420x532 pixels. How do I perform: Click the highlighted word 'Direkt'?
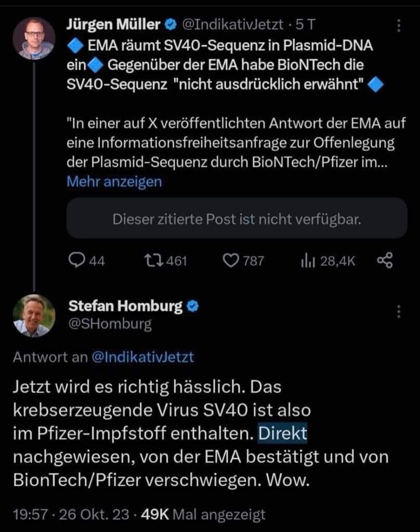click(x=283, y=433)
